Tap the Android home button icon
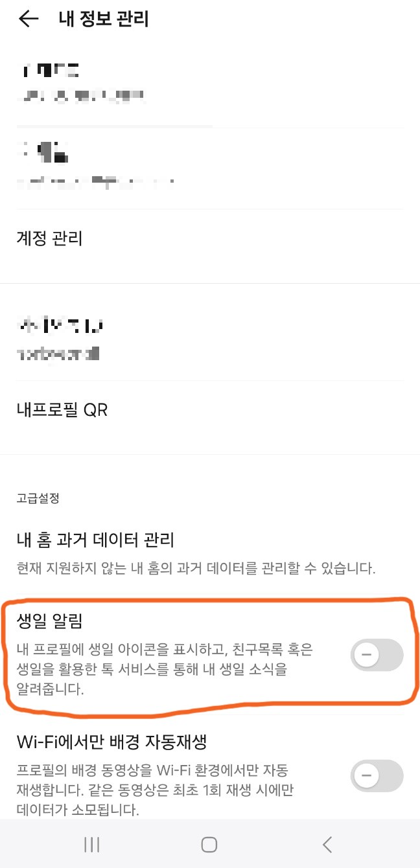Screen dimensions: 420x868 [x=209, y=844]
